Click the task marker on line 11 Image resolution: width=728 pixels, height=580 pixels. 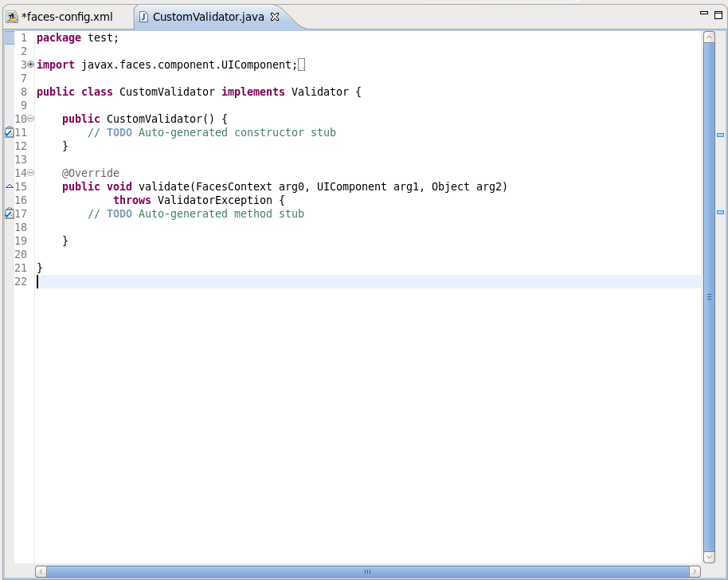point(9,132)
